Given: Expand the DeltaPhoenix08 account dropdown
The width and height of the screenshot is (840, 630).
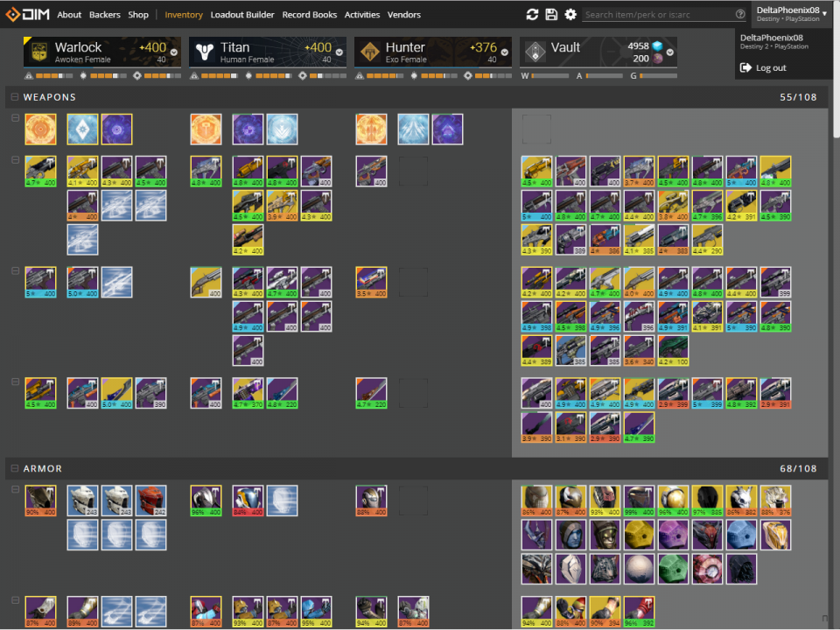Looking at the screenshot, I should pyautogui.click(x=823, y=13).
